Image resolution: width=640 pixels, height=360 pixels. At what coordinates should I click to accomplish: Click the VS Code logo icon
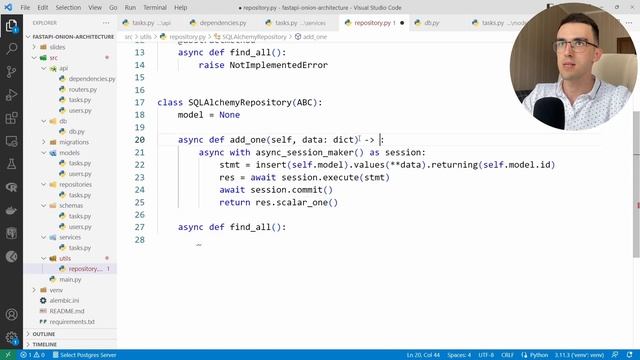(x=8, y=7)
